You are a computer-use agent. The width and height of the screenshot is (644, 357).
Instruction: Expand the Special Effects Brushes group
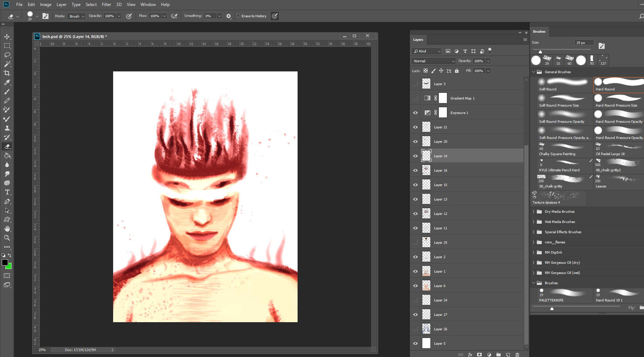point(534,232)
